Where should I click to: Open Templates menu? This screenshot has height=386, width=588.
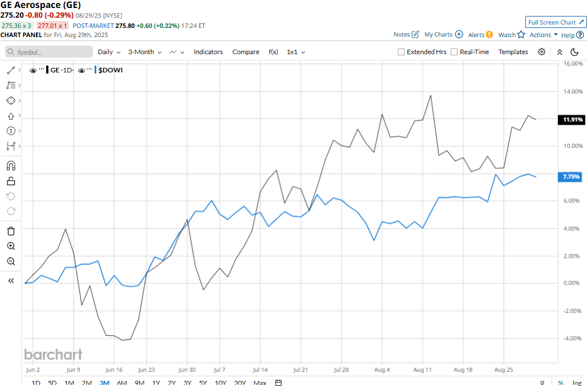[513, 52]
